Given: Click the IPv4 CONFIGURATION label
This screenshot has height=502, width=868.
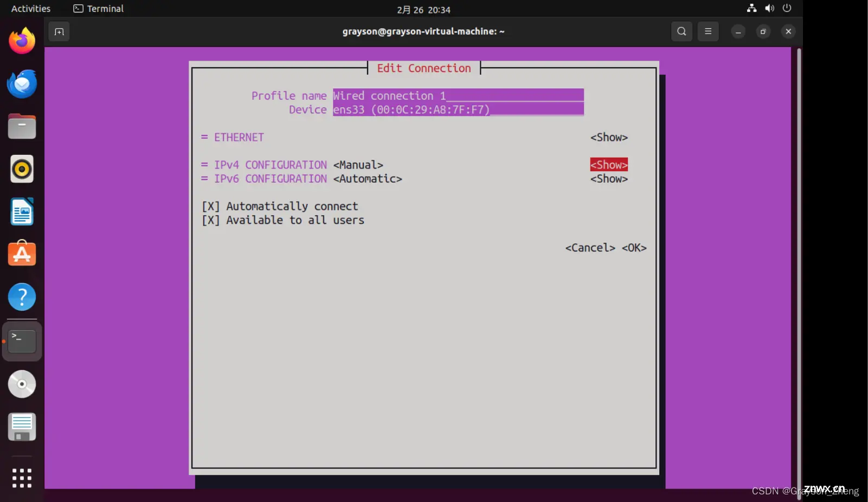Looking at the screenshot, I should [270, 165].
